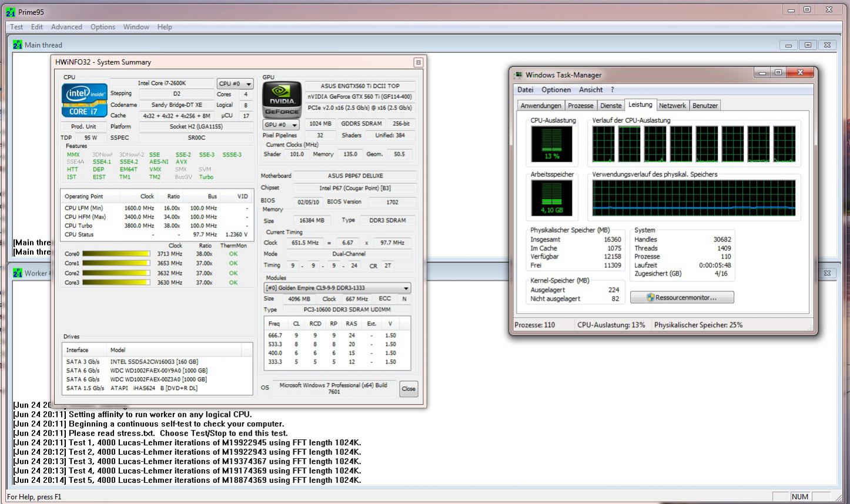Click the first CPU core history graph

(x=603, y=144)
